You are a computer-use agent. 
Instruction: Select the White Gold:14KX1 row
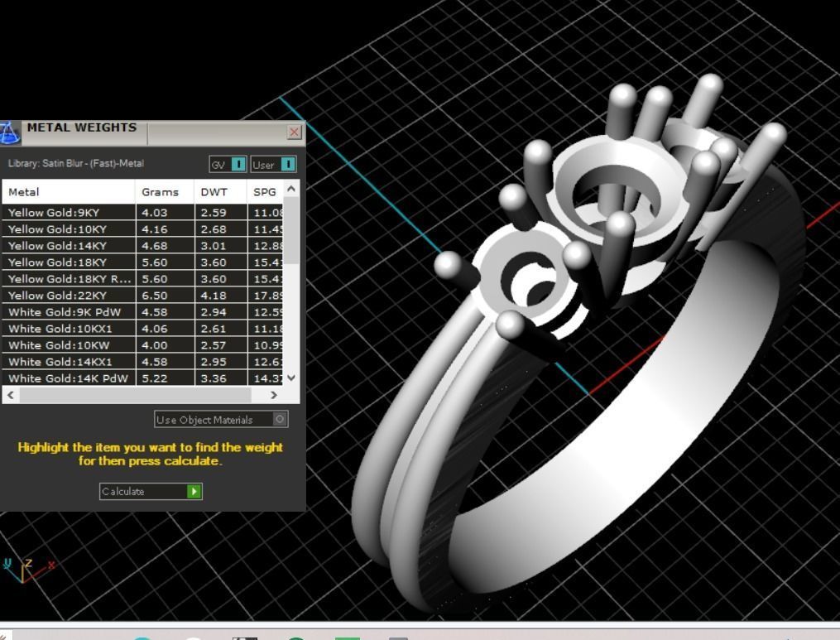tap(142, 362)
